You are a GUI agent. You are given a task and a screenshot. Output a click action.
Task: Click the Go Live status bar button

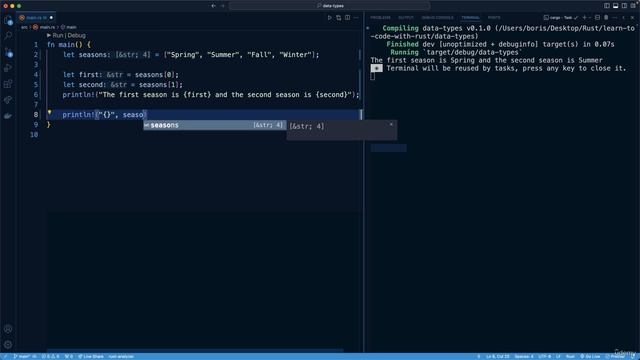(x=590, y=356)
